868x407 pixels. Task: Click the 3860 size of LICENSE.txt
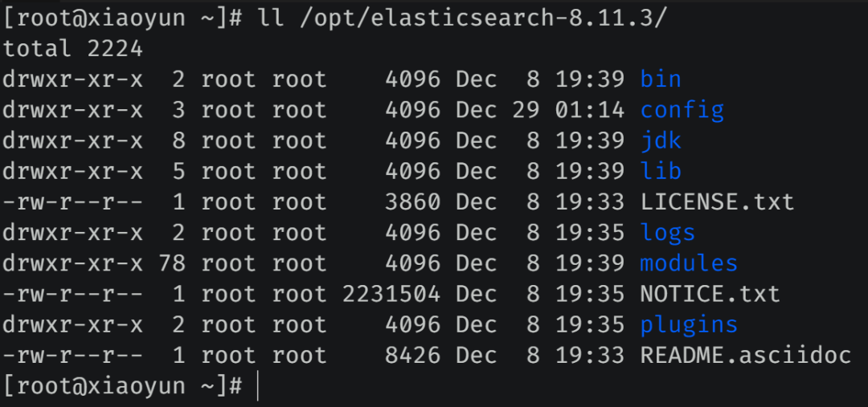point(413,201)
